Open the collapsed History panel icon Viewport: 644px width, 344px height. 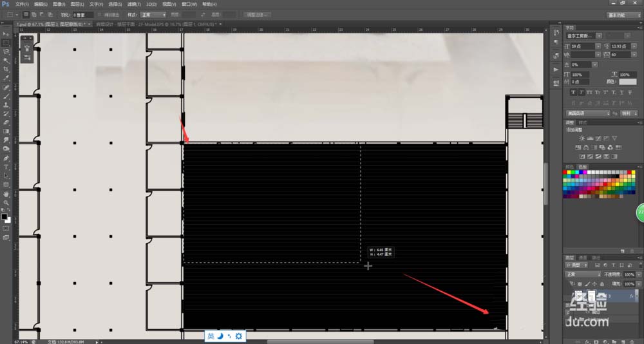point(556,32)
